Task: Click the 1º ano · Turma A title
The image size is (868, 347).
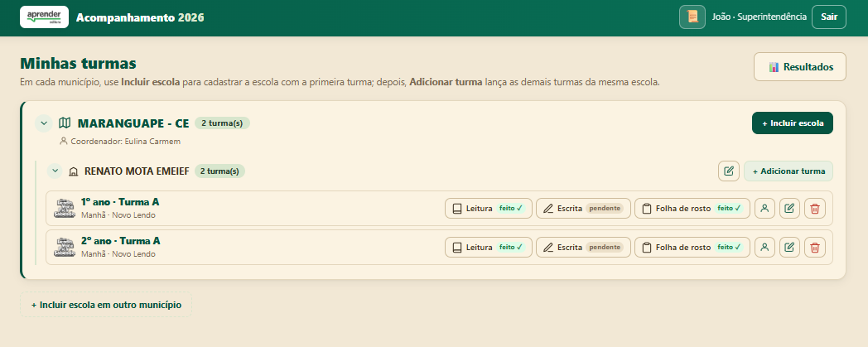Action: point(120,202)
